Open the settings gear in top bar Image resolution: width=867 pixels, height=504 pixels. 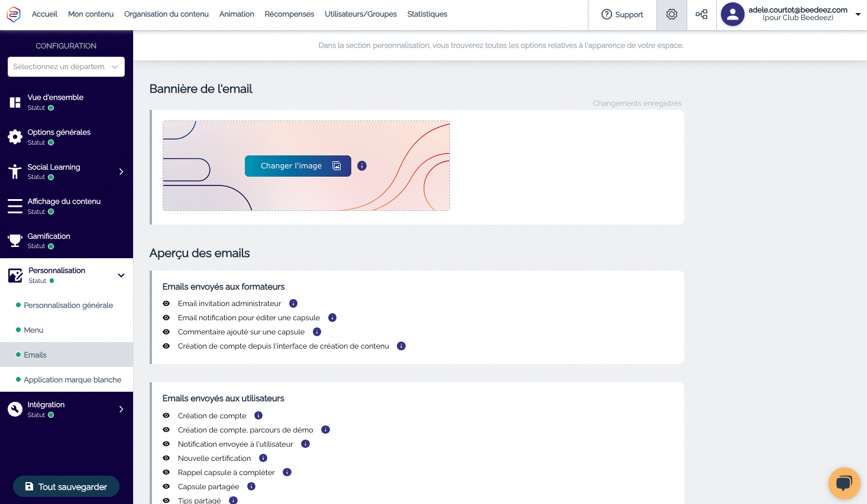(x=671, y=14)
